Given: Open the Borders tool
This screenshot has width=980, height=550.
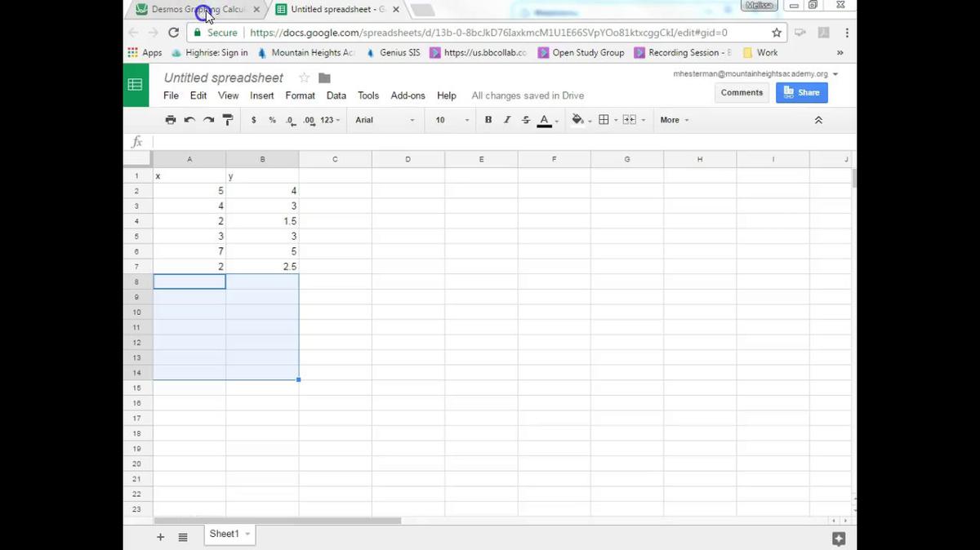Looking at the screenshot, I should (604, 120).
